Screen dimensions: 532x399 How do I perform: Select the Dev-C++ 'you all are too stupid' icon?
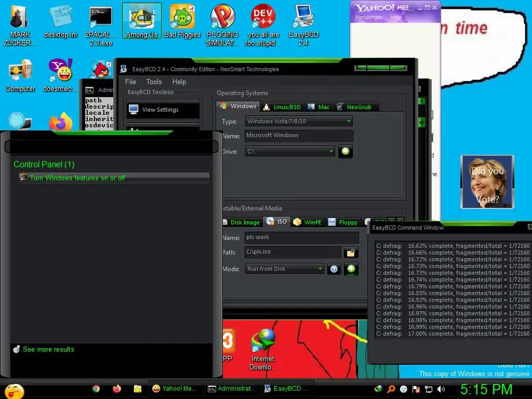(x=263, y=25)
